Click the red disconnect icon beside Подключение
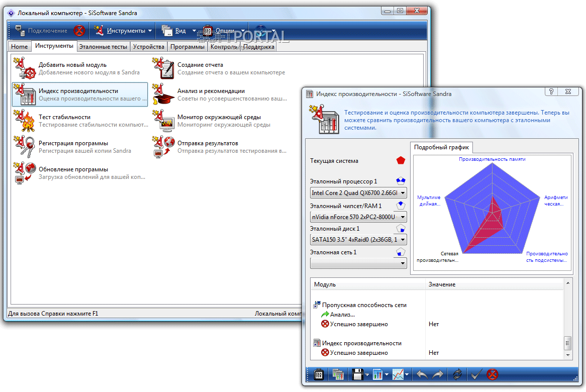586x392 pixels. (79, 30)
